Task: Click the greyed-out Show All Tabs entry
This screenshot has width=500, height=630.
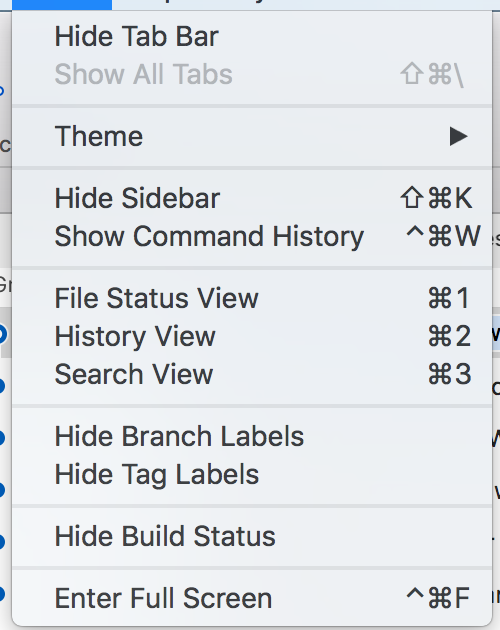Action: pyautogui.click(x=252, y=74)
